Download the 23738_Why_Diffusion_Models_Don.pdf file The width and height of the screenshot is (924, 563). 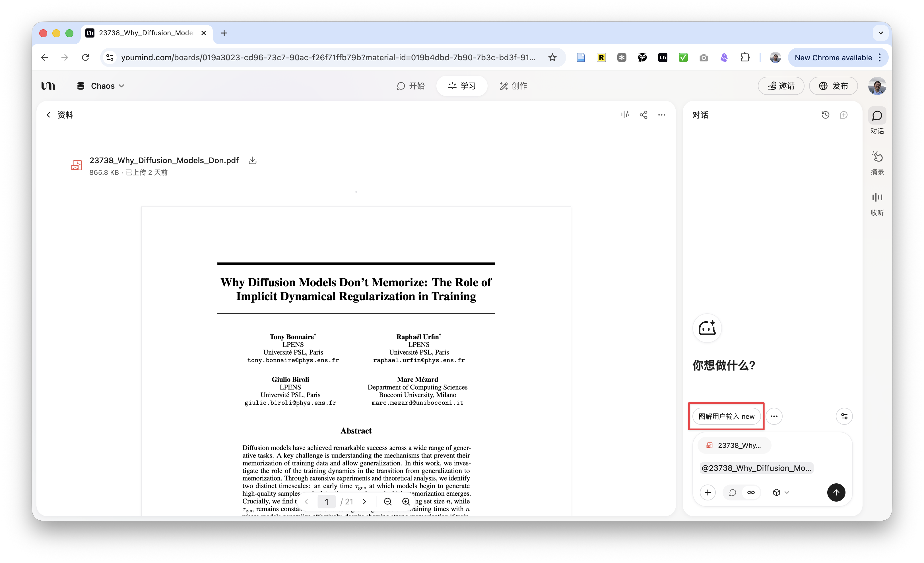coord(252,160)
